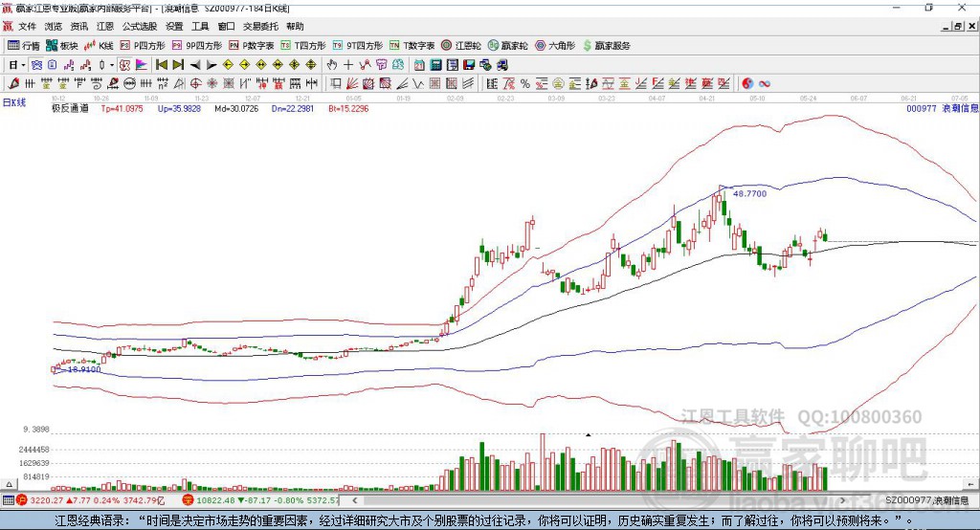
Task: Click the yin-yang icon
Action: point(747,84)
